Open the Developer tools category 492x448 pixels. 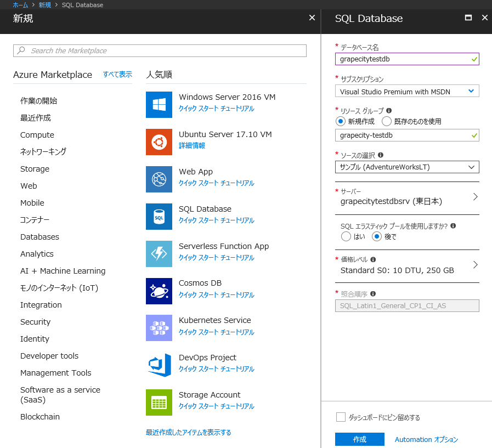tap(49, 356)
